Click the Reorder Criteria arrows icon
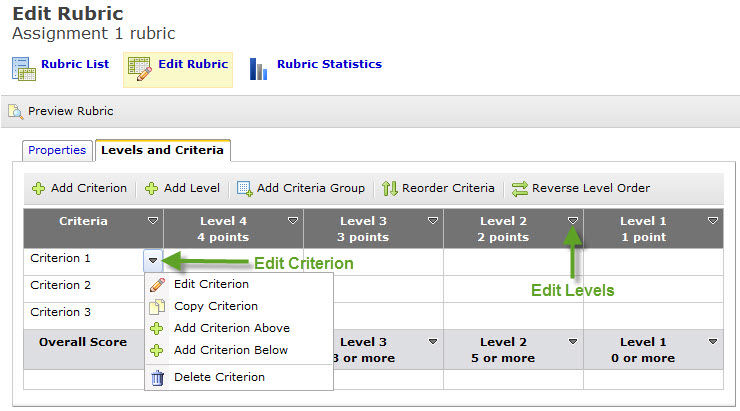This screenshot has width=740, height=411. pyautogui.click(x=390, y=188)
